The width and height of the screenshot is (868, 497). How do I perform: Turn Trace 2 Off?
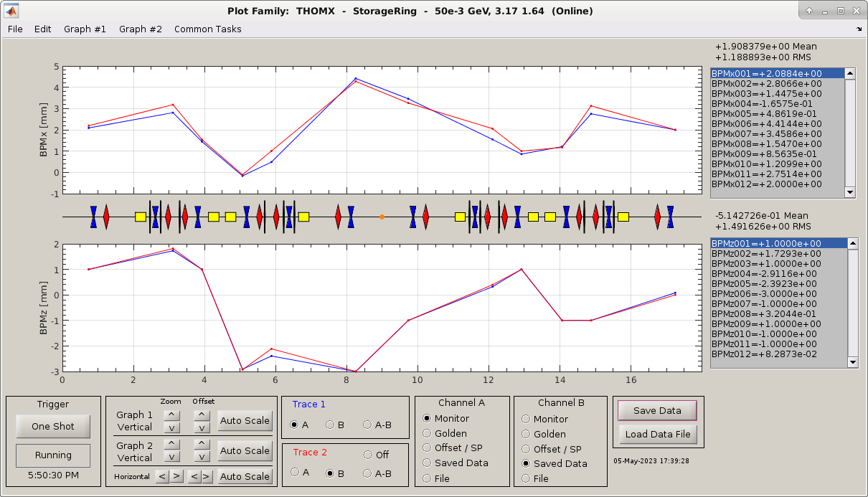[x=368, y=455]
